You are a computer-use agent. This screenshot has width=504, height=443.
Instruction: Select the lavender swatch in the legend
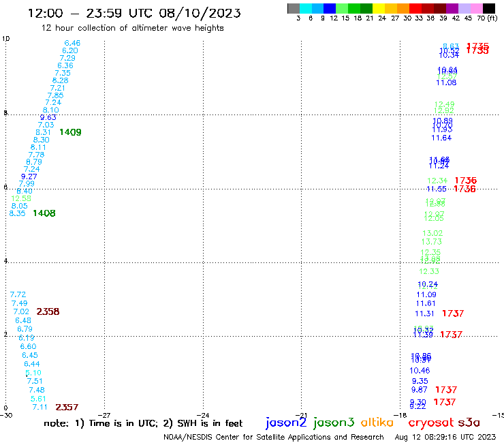pos(464,8)
